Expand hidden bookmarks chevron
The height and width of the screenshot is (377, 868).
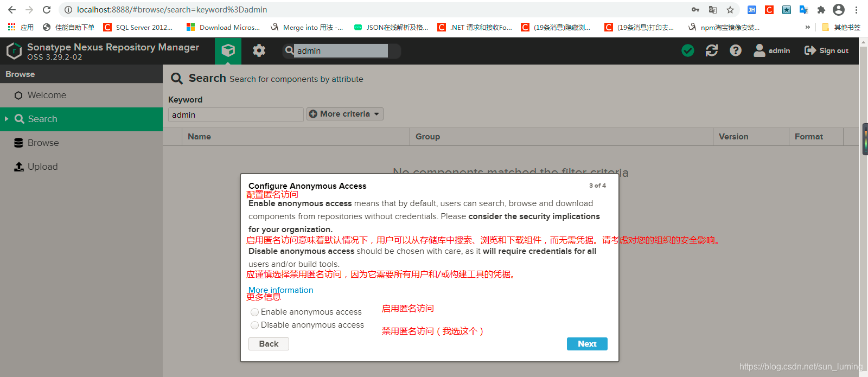coord(807,27)
